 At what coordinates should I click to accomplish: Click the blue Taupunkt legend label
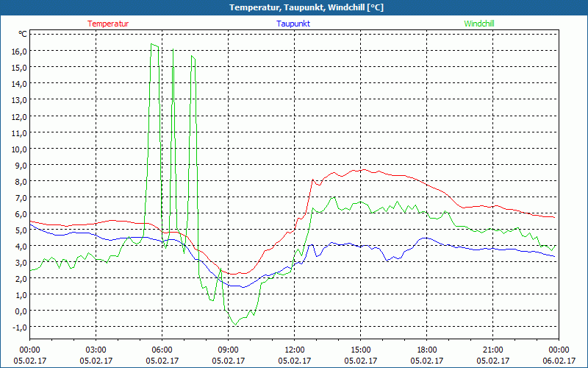(293, 24)
